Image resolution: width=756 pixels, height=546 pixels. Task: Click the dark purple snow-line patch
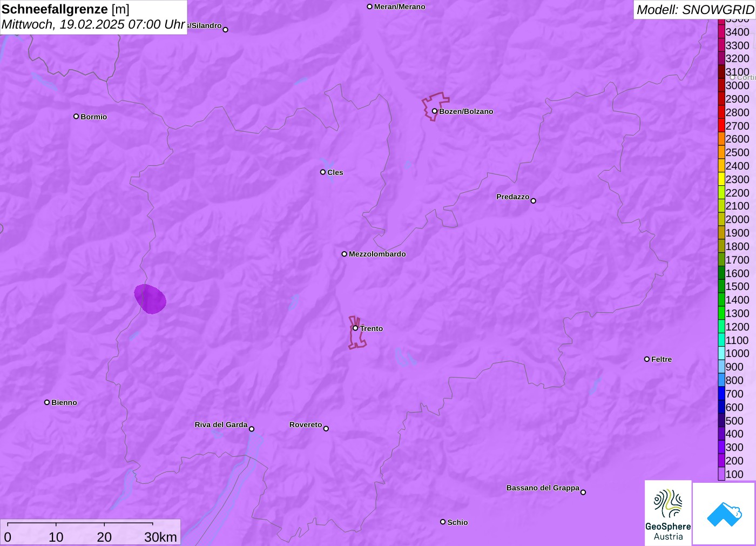click(150, 299)
